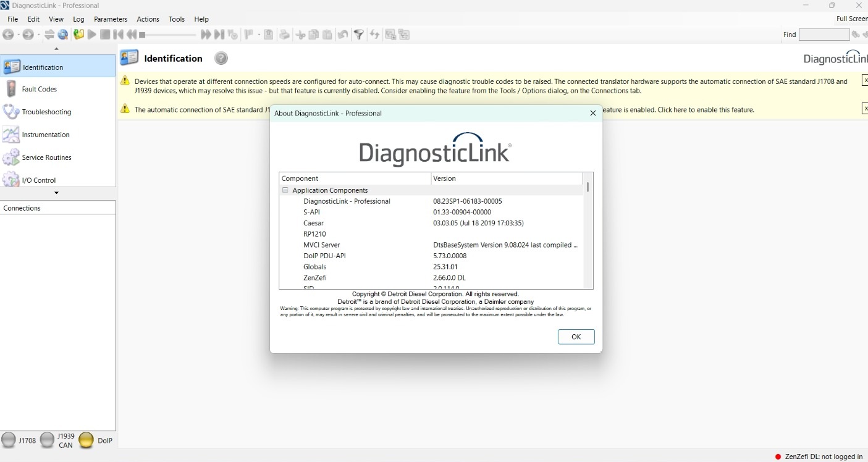Select the Caesar component row
Screen dimensions: 868x462
(x=431, y=223)
